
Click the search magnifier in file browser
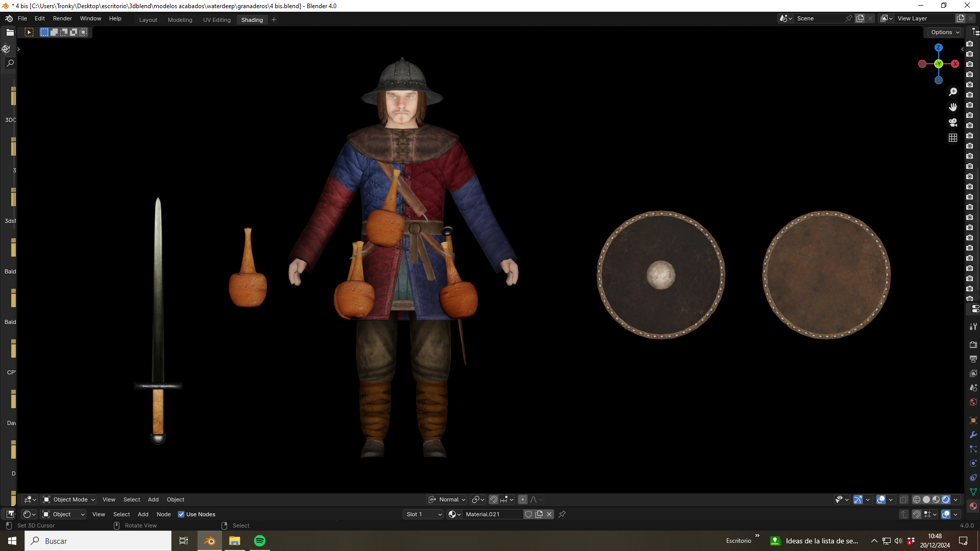point(10,63)
